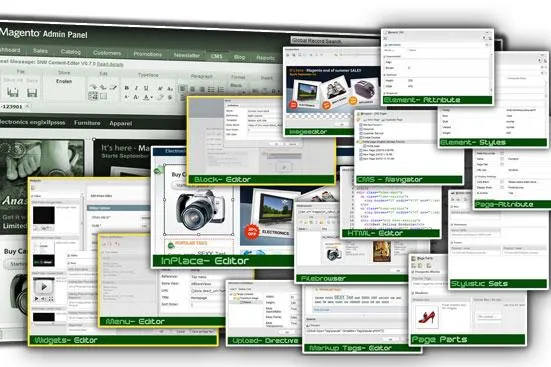Image resolution: width=551 pixels, height=367 pixels.
Task: Click the undo arrow in Edit group
Action: [x=93, y=86]
